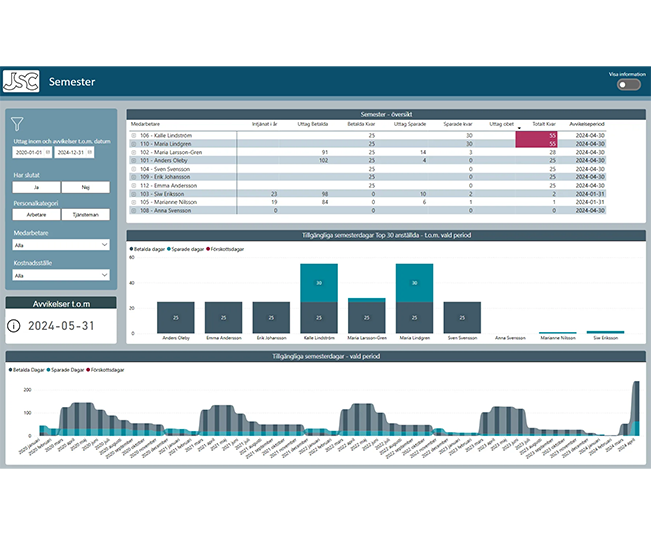Select Kalle Lindström's teal 30 bar segment
Image resolution: width=651 pixels, height=535 pixels.
pos(319,283)
